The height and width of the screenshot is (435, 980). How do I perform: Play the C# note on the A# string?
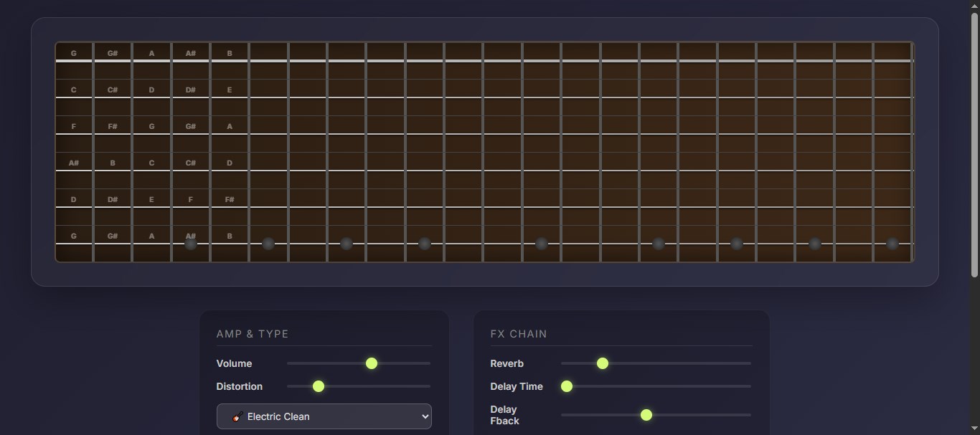tap(190, 163)
